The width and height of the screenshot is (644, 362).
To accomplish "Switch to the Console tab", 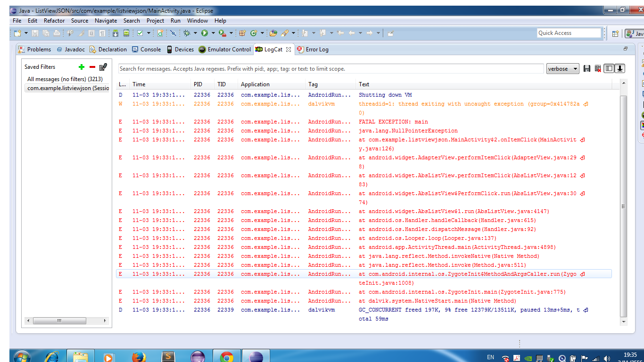I will click(x=146, y=49).
